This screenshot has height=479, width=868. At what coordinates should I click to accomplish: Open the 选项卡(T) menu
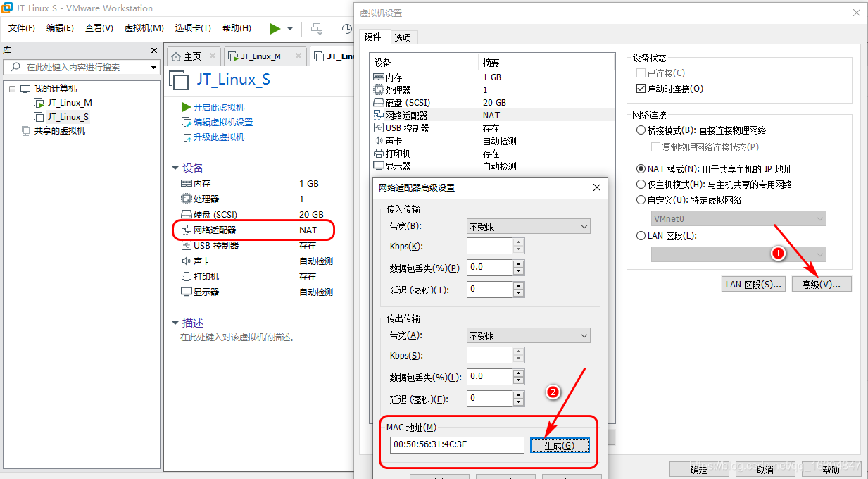pos(193,28)
